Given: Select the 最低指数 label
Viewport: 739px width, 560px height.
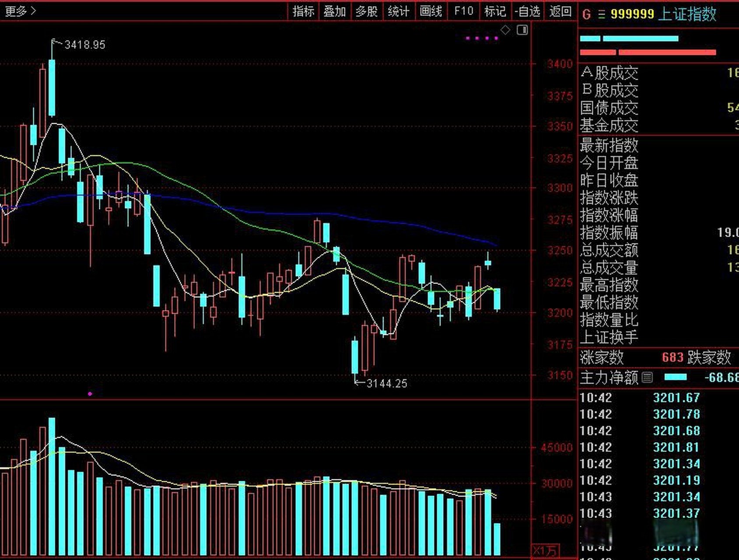Looking at the screenshot, I should click(x=609, y=302).
